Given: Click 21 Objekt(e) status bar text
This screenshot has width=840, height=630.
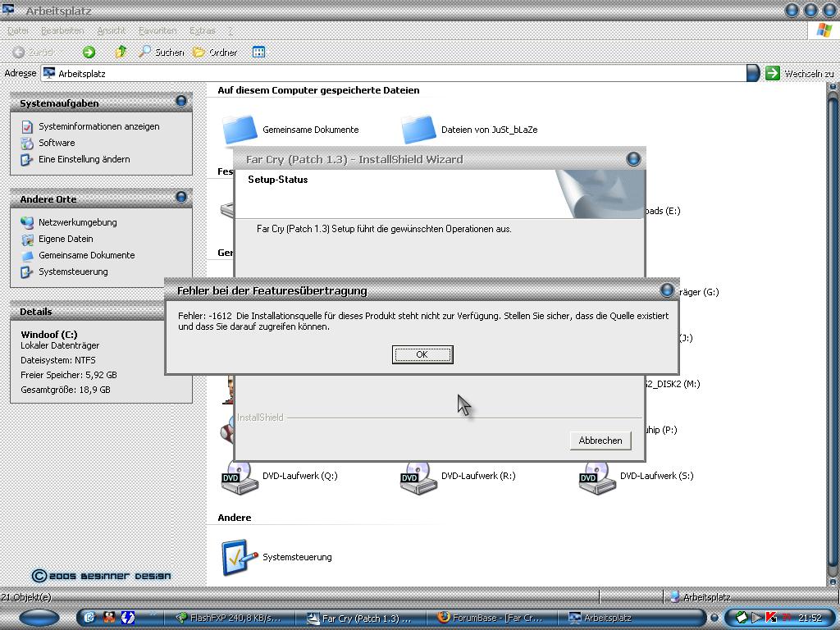Looking at the screenshot, I should (26, 597).
